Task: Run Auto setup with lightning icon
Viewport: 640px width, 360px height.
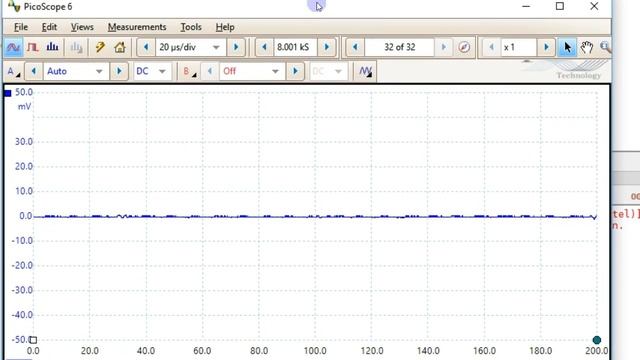Action: point(100,47)
